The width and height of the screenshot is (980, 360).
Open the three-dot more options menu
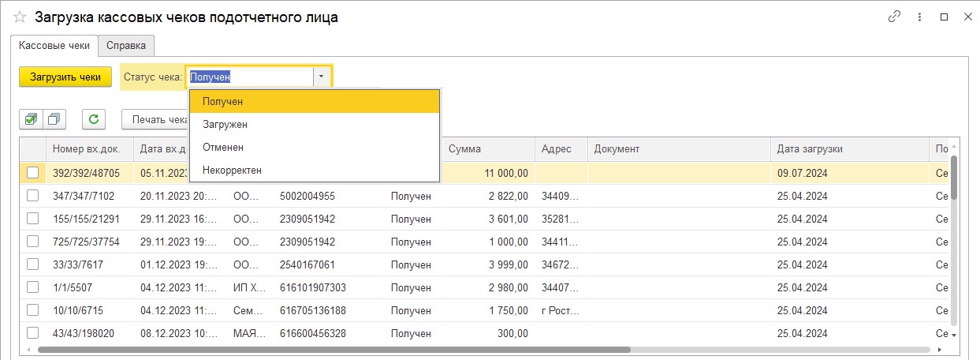(919, 17)
